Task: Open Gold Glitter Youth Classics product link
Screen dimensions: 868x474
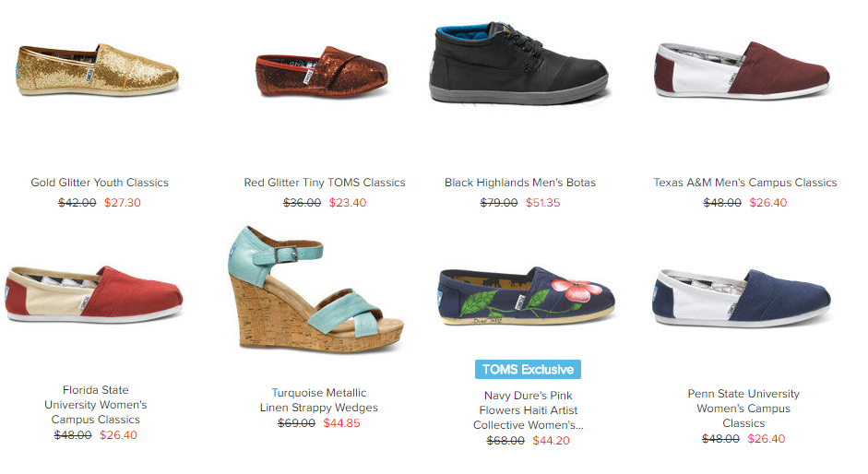Action: [x=100, y=183]
